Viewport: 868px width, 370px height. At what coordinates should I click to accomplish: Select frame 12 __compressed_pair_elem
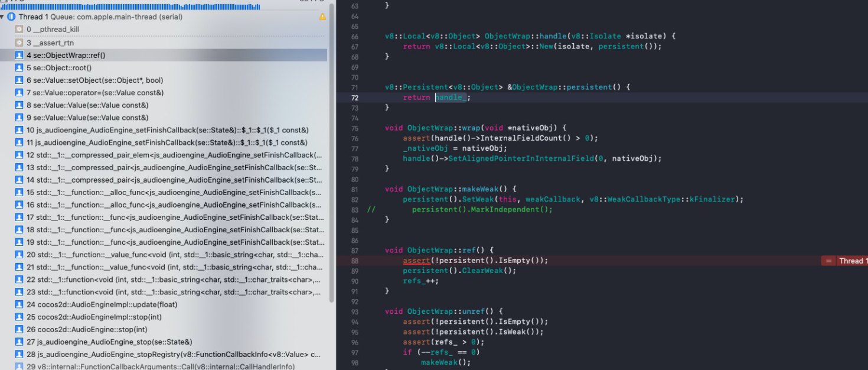[164, 155]
